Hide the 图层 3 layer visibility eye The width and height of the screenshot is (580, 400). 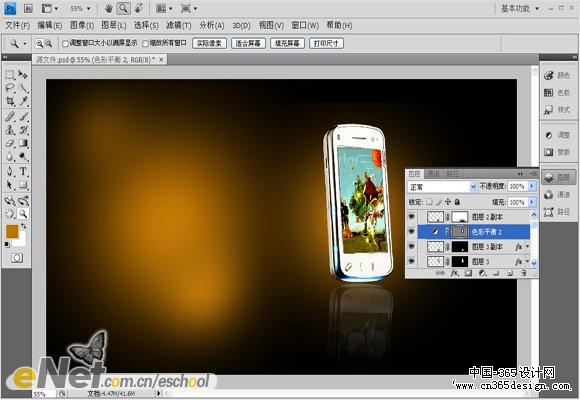point(411,261)
